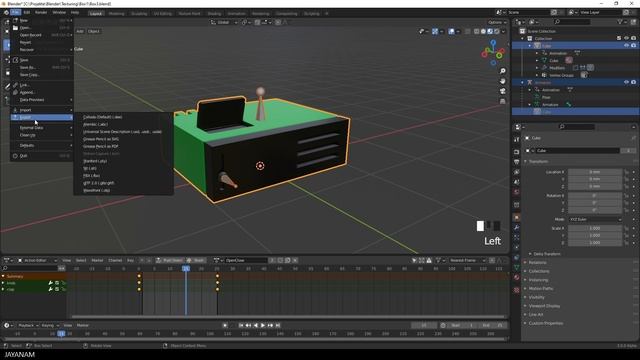Open Active Tool properties tab

click(x=516, y=139)
